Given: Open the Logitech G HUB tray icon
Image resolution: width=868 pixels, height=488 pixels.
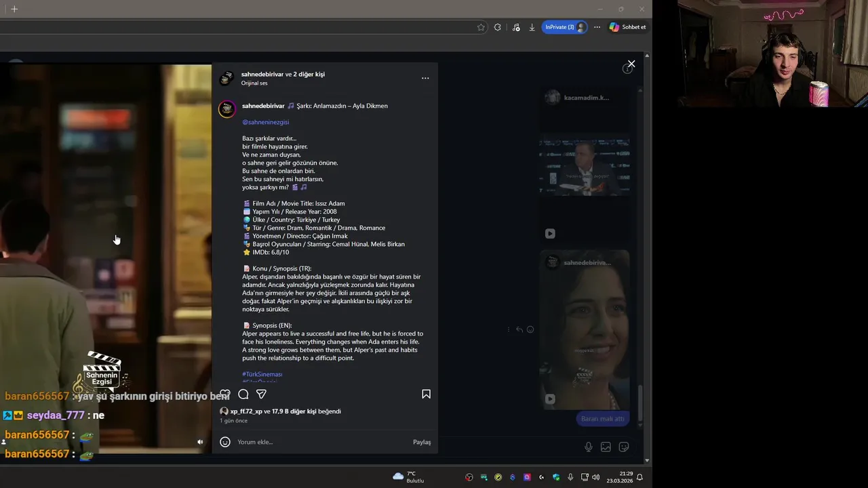Looking at the screenshot, I should [541, 477].
